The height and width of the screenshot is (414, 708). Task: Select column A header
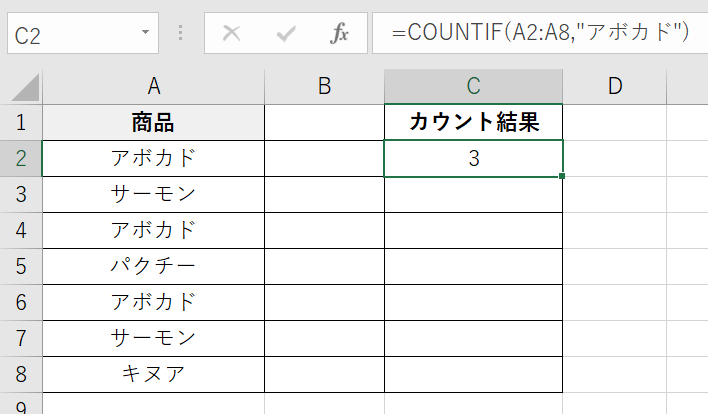pos(153,87)
